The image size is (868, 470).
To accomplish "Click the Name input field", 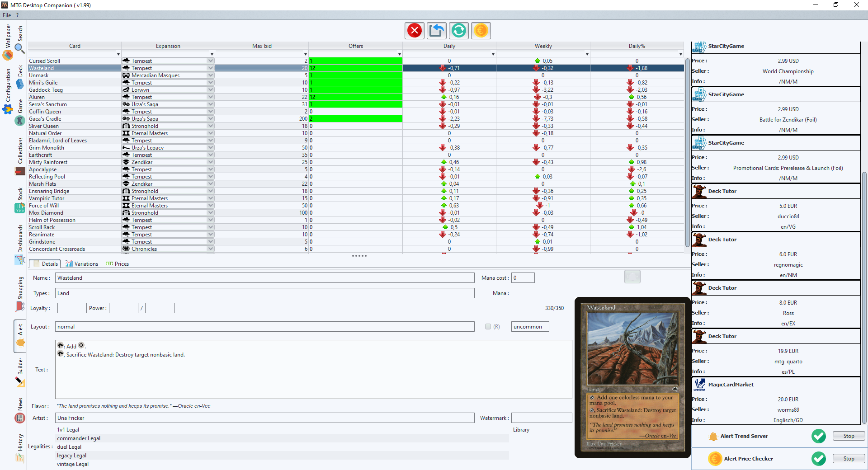I will coord(265,278).
